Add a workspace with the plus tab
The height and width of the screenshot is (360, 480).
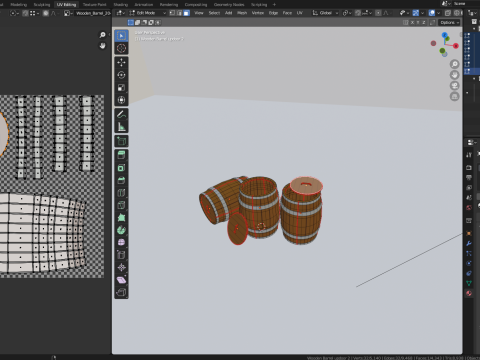click(x=274, y=4)
